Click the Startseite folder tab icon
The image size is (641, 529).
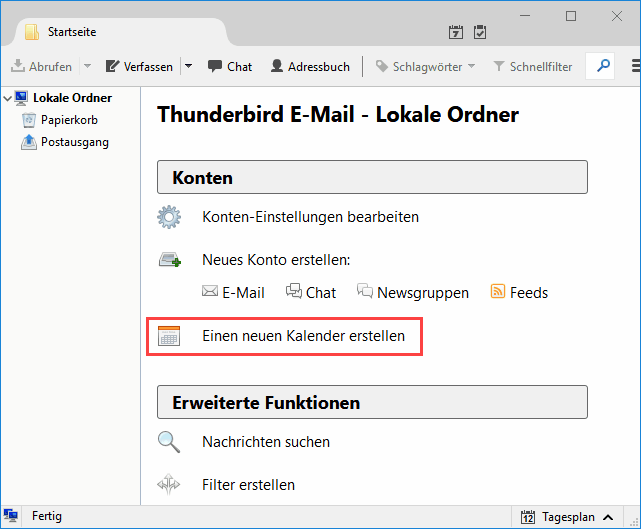coord(31,32)
